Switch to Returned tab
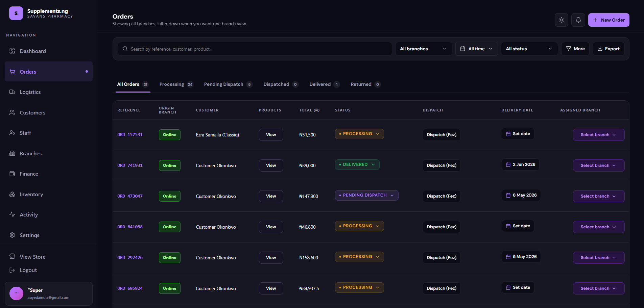644x308 pixels. click(x=365, y=84)
